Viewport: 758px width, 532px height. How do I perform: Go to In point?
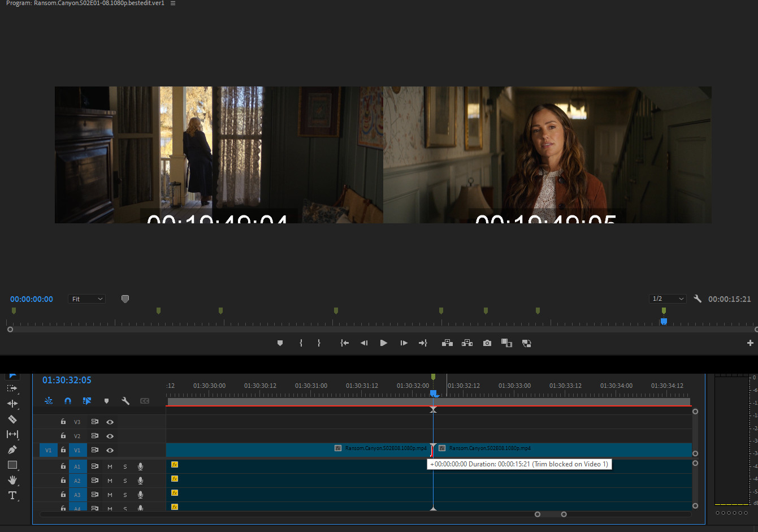point(344,343)
